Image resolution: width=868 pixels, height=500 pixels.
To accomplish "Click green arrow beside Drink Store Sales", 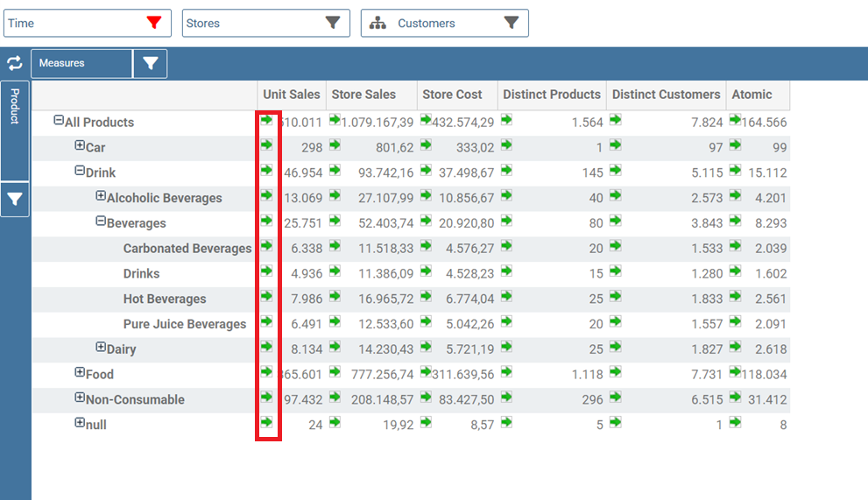I will click(x=335, y=171).
